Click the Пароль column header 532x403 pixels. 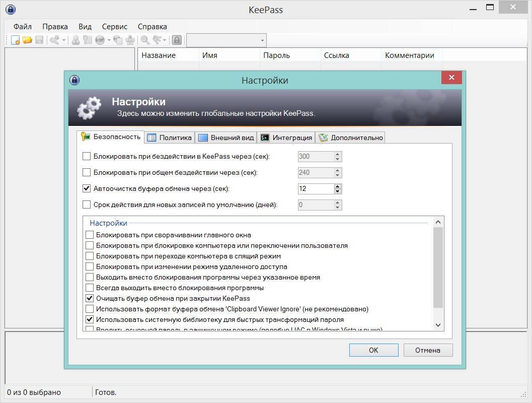pyautogui.click(x=290, y=55)
